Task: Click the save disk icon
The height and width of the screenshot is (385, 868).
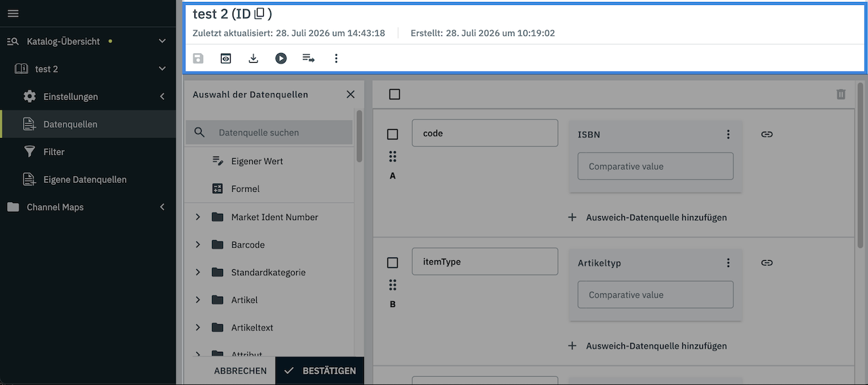Action: click(x=198, y=59)
